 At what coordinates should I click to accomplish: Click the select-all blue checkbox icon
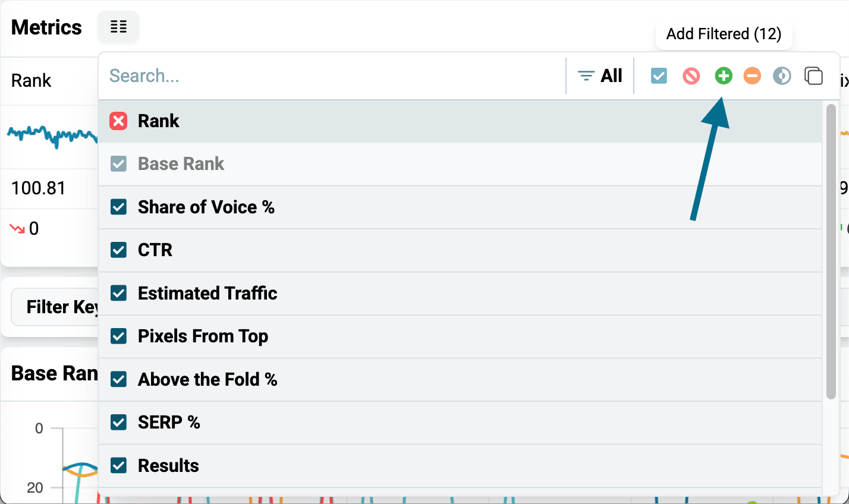pyautogui.click(x=659, y=76)
